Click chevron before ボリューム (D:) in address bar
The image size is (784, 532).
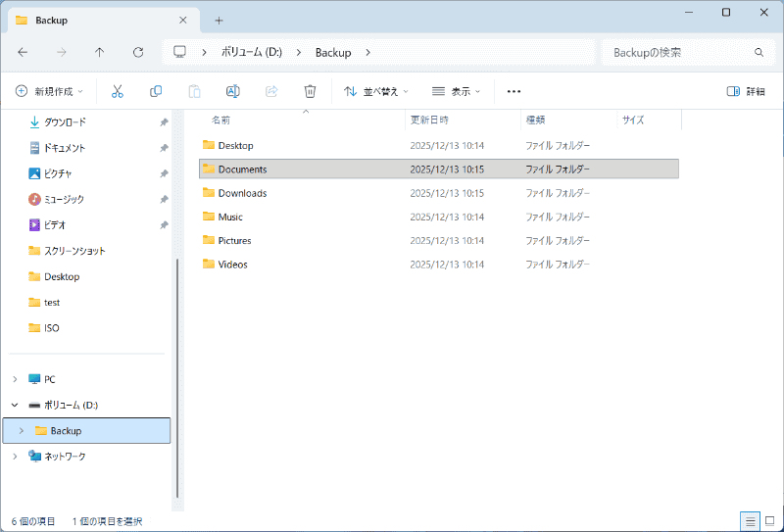(204, 53)
